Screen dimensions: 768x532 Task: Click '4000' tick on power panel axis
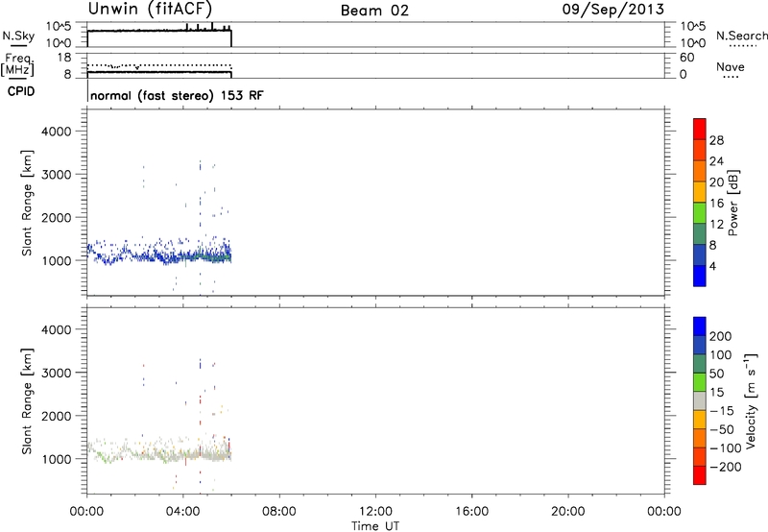coord(57,132)
